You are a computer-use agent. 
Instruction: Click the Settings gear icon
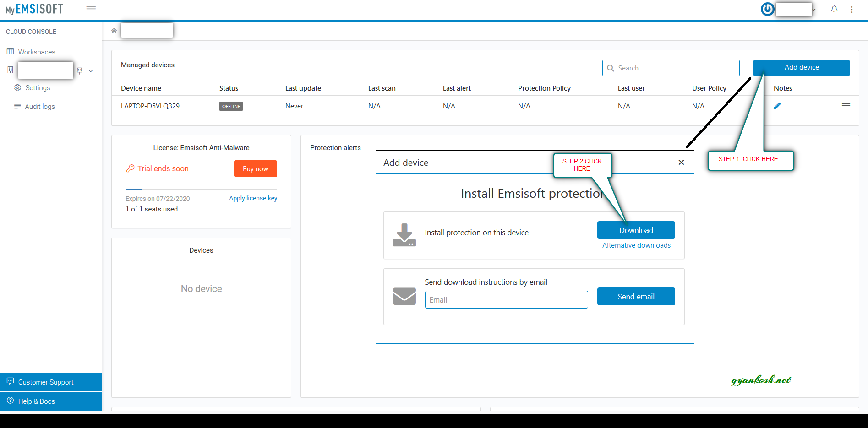coord(17,87)
